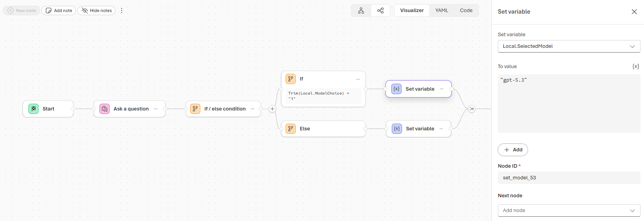The image size is (644, 221).
Task: Switch to the Code tab
Action: tap(466, 11)
